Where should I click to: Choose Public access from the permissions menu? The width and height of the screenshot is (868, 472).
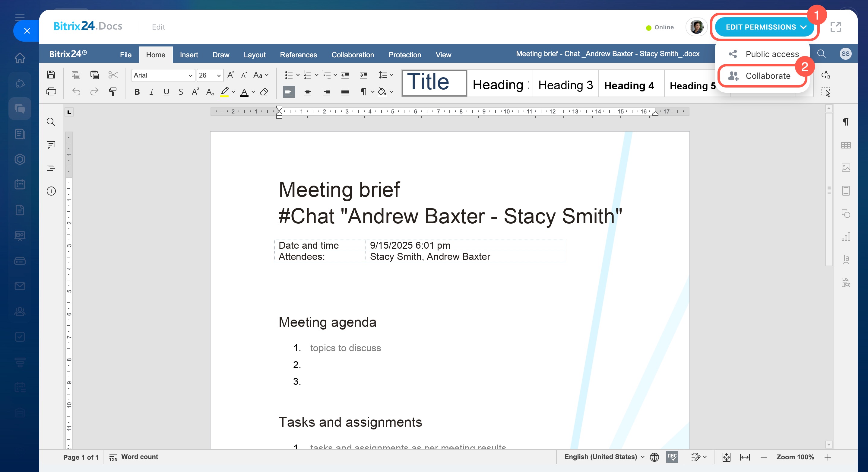tap(763, 54)
